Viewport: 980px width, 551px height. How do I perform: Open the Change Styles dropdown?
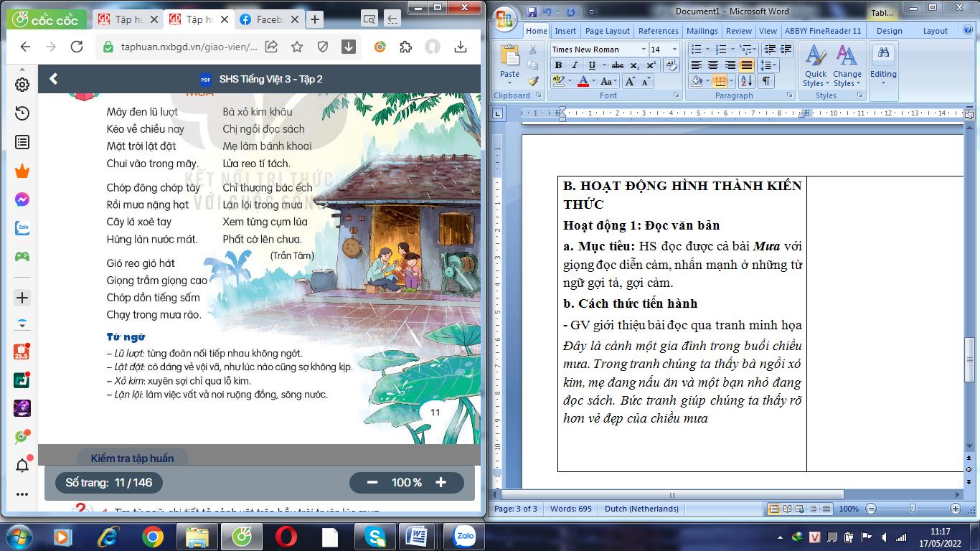point(847,66)
